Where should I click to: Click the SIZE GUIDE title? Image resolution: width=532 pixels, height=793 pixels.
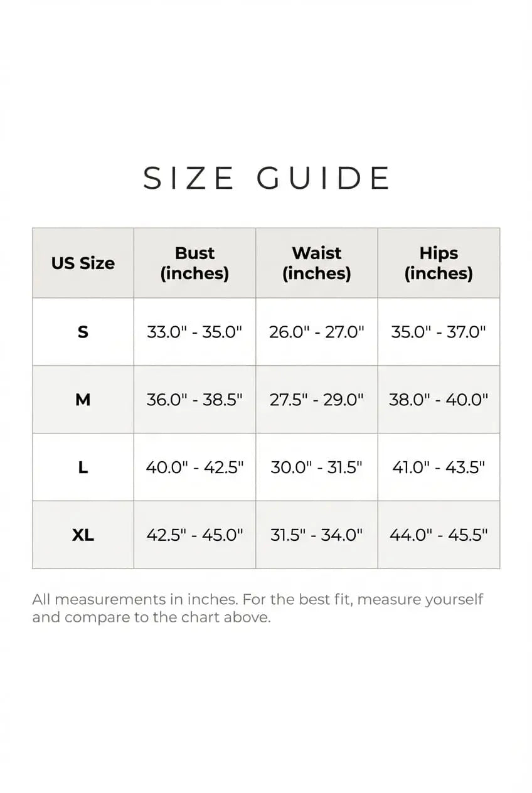(267, 178)
